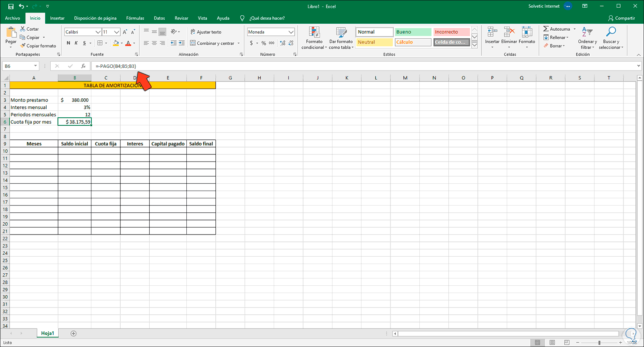Increase font size icon

click(125, 32)
